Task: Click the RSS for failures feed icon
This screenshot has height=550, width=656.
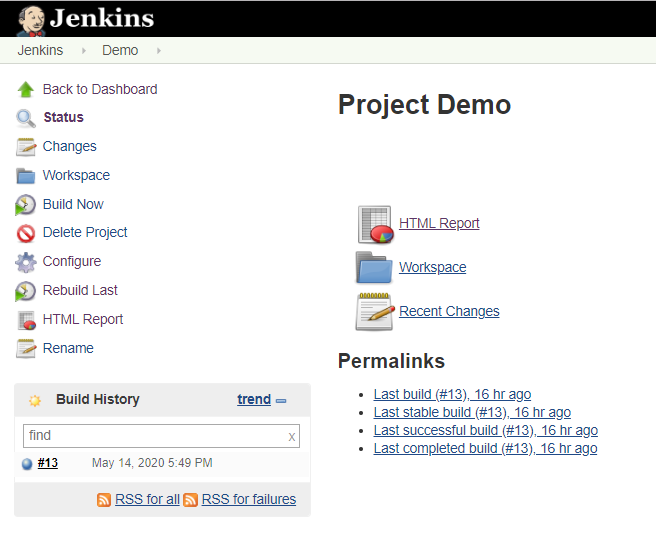Action: (x=190, y=500)
